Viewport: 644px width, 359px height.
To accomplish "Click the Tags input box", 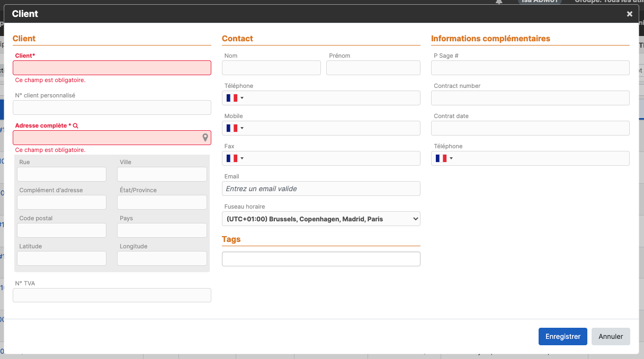I will 321,259.
